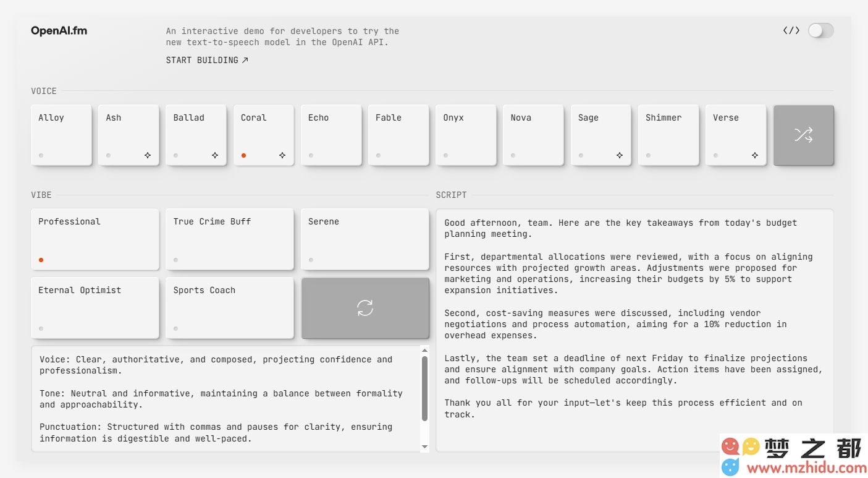Viewport: 868px width, 478px height.
Task: Click the sparkle icon on Ash card
Action: 148,155
